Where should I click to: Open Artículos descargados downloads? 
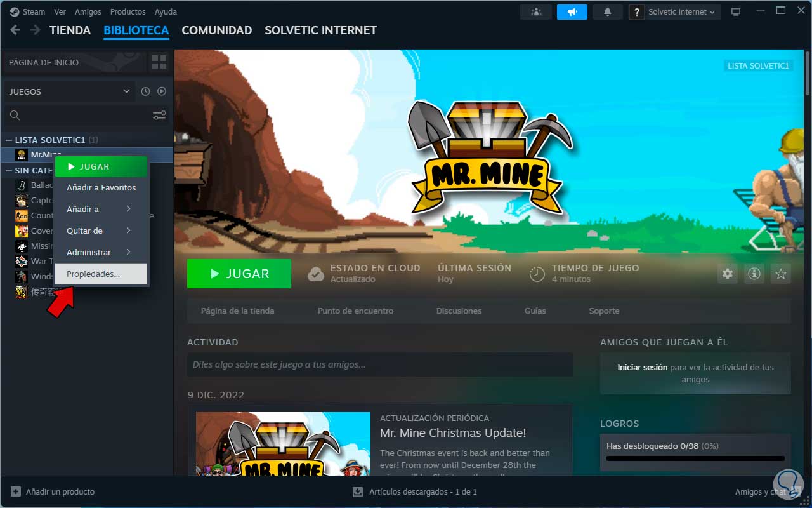coord(415,491)
